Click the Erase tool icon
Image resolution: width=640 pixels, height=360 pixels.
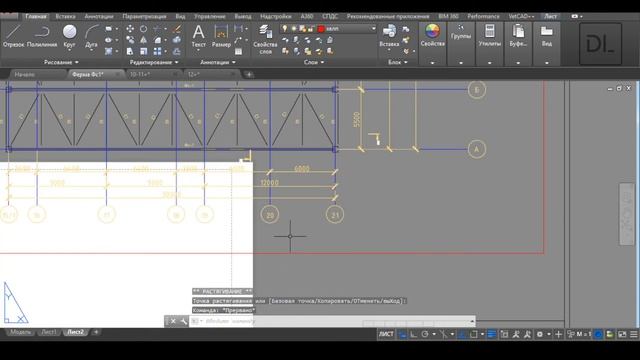point(176,29)
